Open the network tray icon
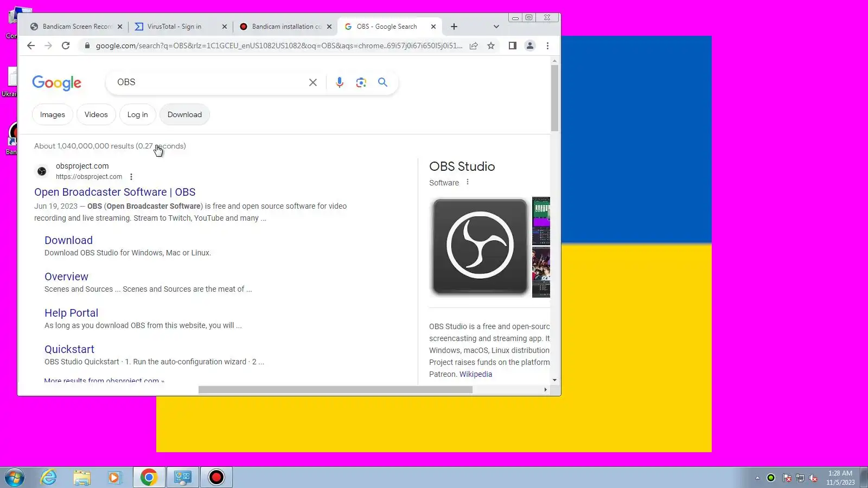The height and width of the screenshot is (488, 868). [800, 478]
